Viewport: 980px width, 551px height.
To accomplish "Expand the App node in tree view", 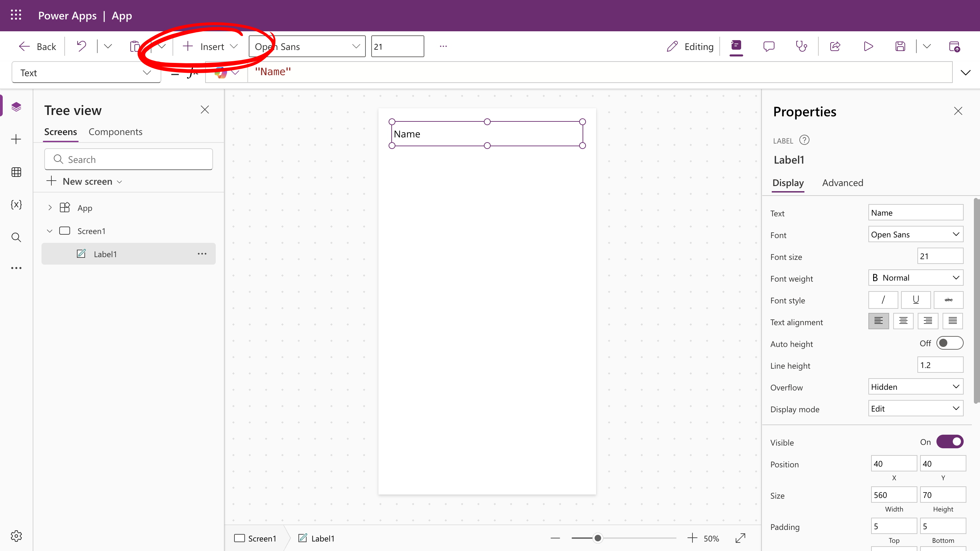I will 50,207.
